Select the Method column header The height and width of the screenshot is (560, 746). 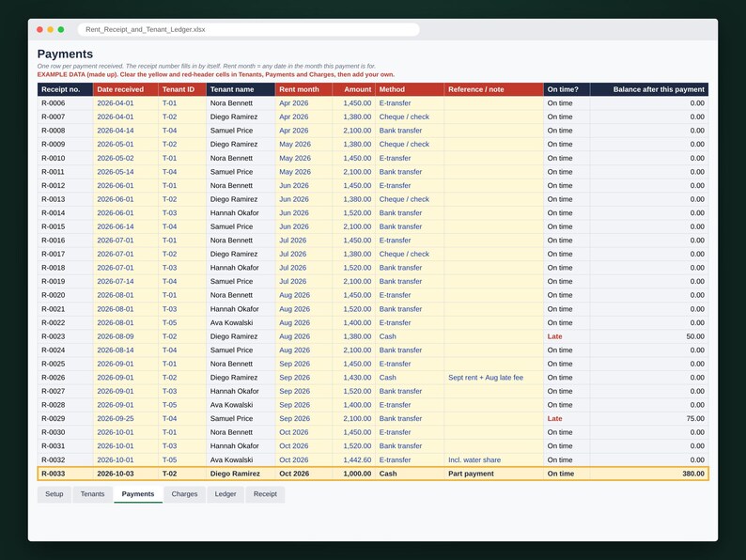click(x=410, y=89)
